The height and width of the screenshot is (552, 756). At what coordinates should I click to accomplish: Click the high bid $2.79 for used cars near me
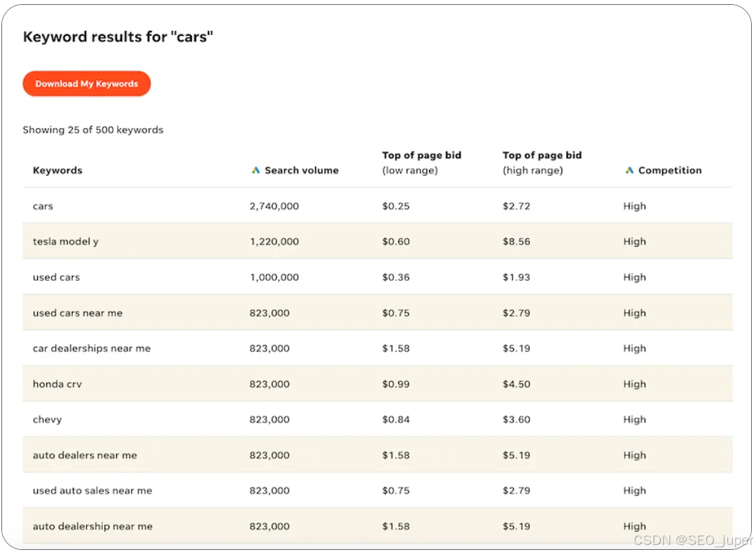click(x=517, y=312)
